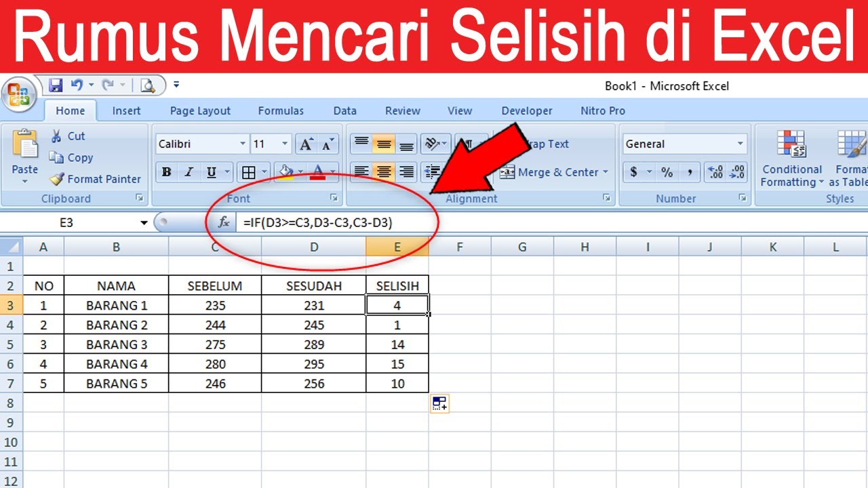
Task: Open the Calibri font name dropdown
Action: pos(243,144)
